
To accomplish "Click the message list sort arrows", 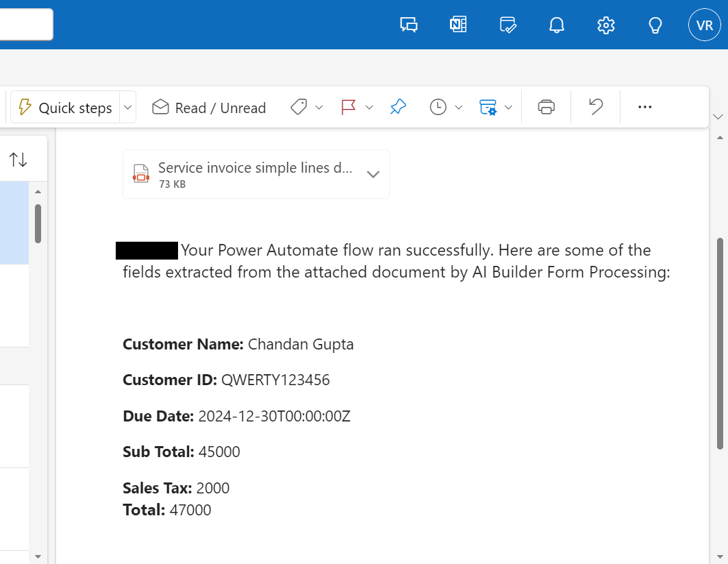I will [18, 160].
